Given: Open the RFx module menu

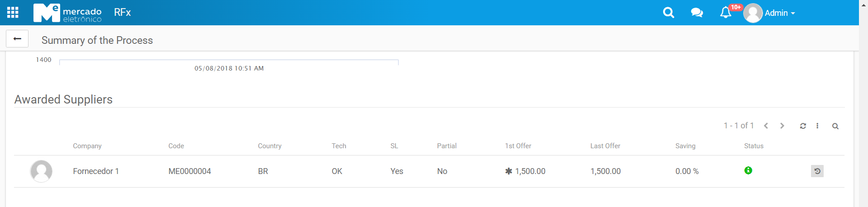Looking at the screenshot, I should 122,13.
